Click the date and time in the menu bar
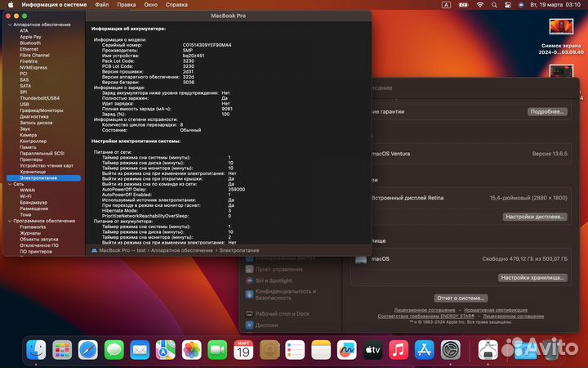The image size is (588, 368). click(x=555, y=5)
